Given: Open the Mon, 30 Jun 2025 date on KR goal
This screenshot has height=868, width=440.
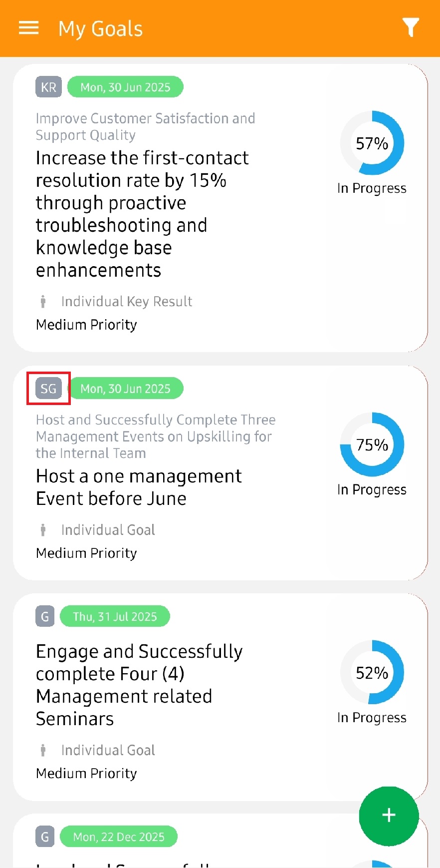Looking at the screenshot, I should pyautogui.click(x=125, y=87).
